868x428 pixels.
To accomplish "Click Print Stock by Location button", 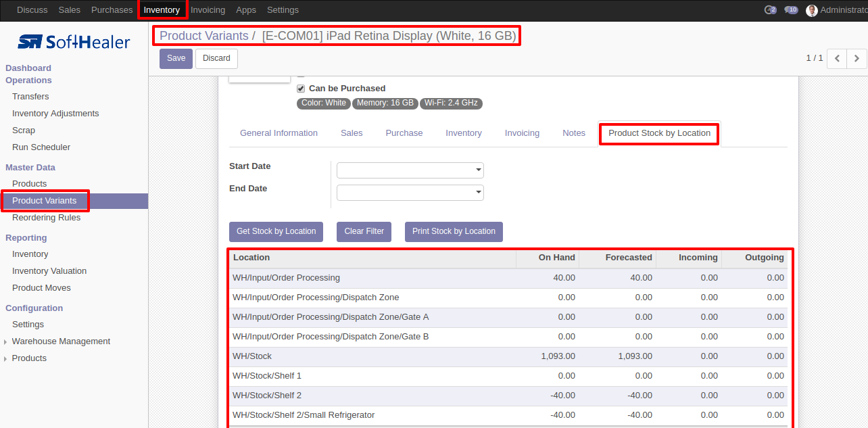I will (x=454, y=231).
